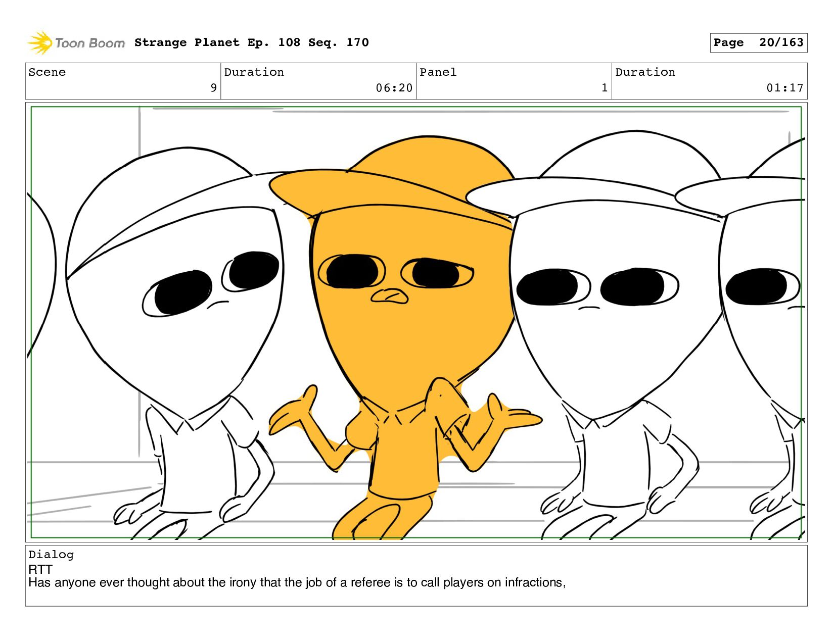The height and width of the screenshot is (644, 834).
Task: Select the panel number '1'
Action: [x=605, y=88]
